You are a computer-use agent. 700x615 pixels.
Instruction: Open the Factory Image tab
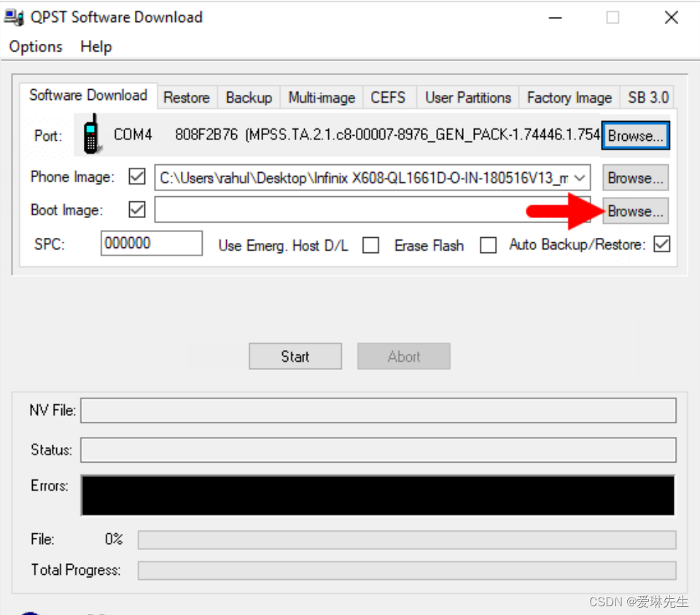tap(569, 97)
